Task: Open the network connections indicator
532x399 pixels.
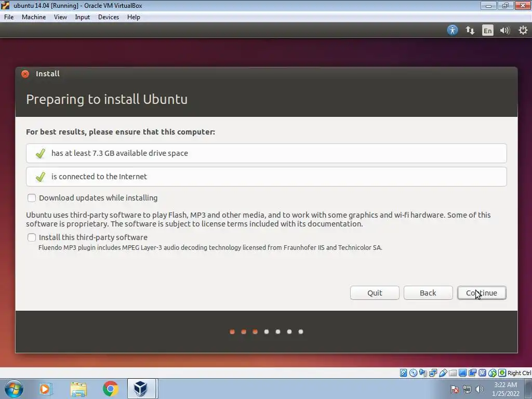Action: 470,30
